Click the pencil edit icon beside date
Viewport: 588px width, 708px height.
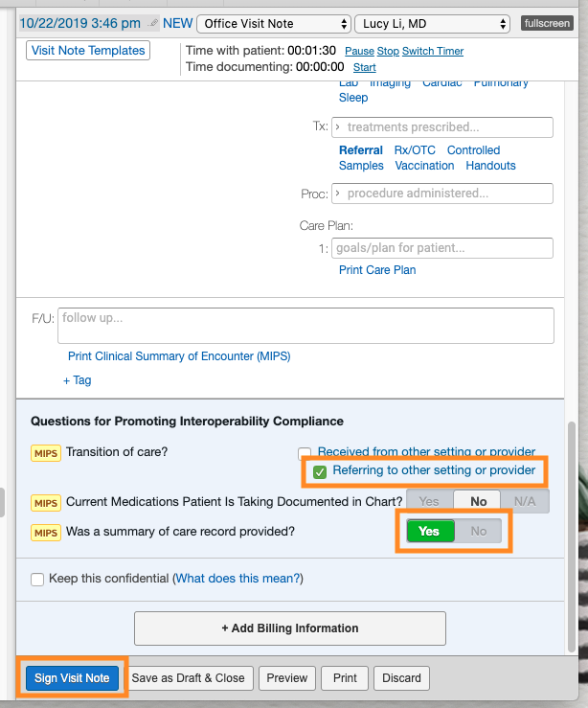pos(154,23)
